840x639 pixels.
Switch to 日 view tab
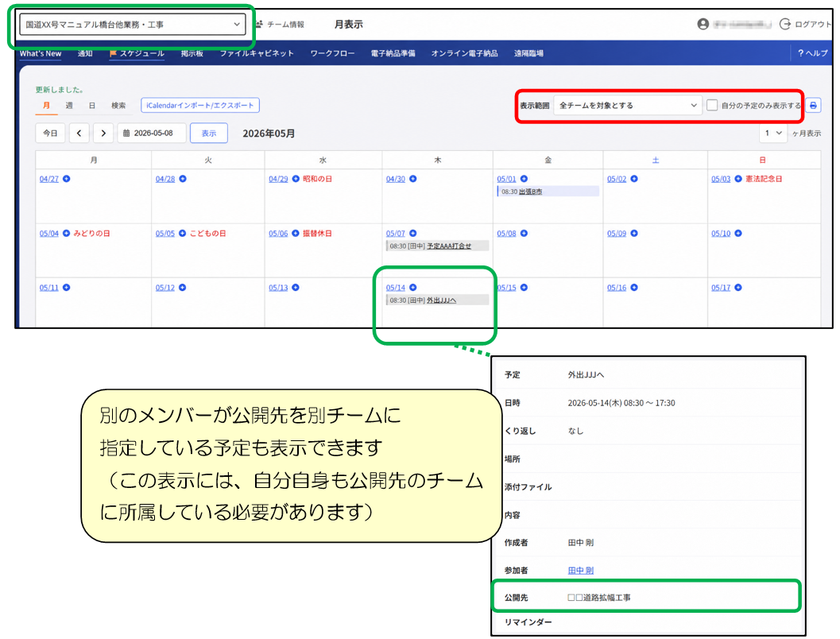92,106
